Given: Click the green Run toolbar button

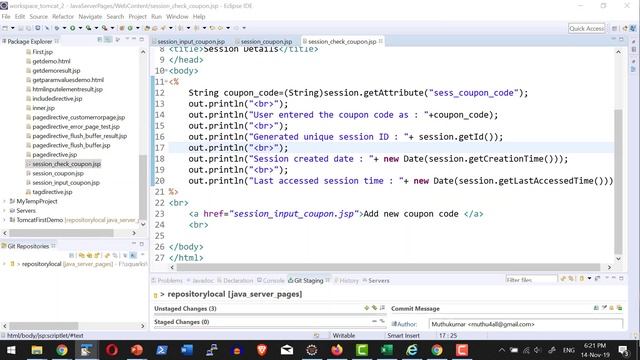Looking at the screenshot, I should pyautogui.click(x=73, y=28).
